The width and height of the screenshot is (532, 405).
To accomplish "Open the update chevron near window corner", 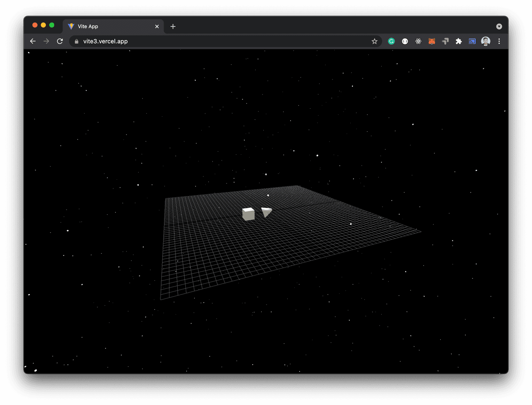I will tap(499, 26).
